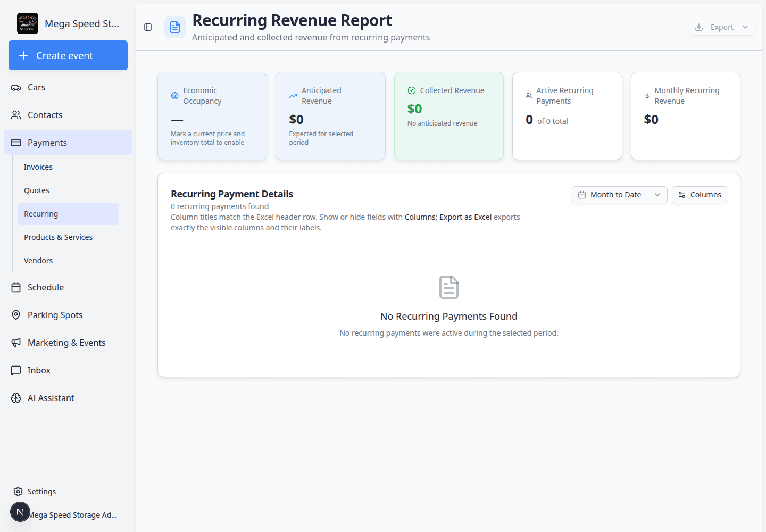Click 'No Recurring Payments Found' message
Viewport: 766px width, 532px height.
[449, 316]
